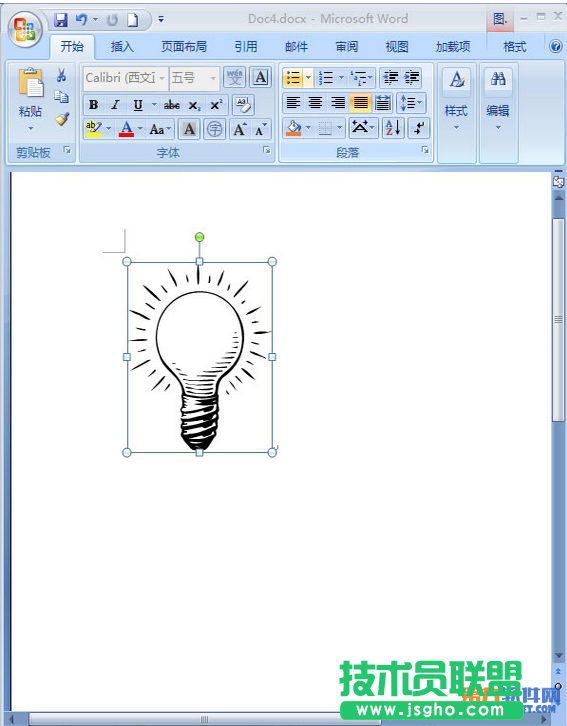The height and width of the screenshot is (726, 567).
Task: Apply superscript formatting
Action: pyautogui.click(x=216, y=105)
